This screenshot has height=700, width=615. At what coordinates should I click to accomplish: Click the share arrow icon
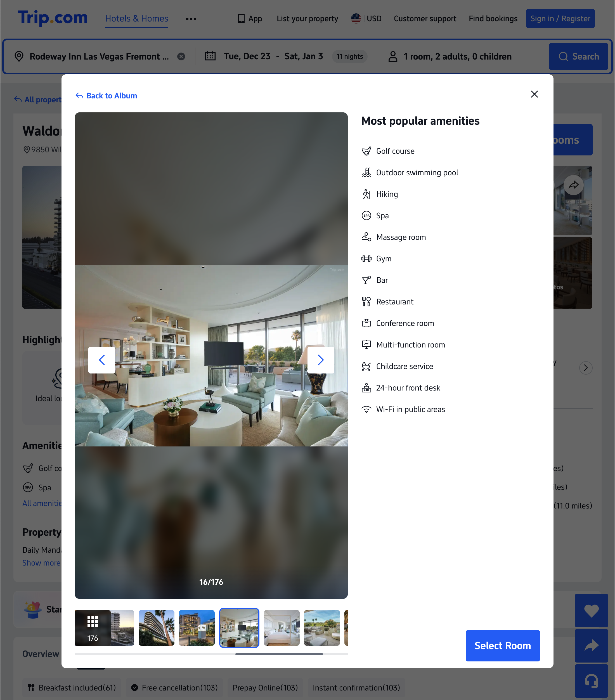tap(591, 646)
